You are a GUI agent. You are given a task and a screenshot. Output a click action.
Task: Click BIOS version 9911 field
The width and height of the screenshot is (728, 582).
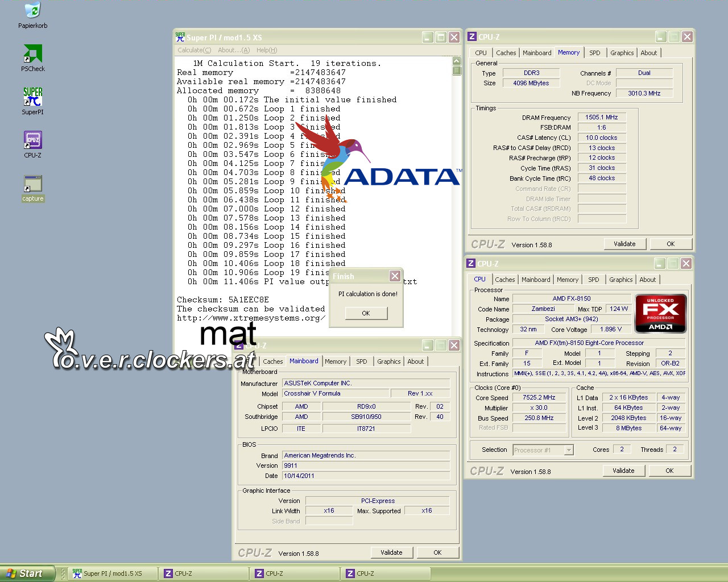(x=366, y=465)
